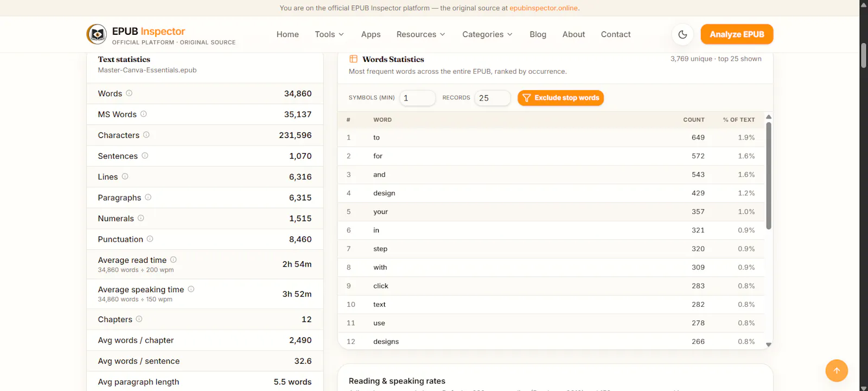The image size is (868, 391).
Task: Click info icon next to Lines
Action: (125, 176)
